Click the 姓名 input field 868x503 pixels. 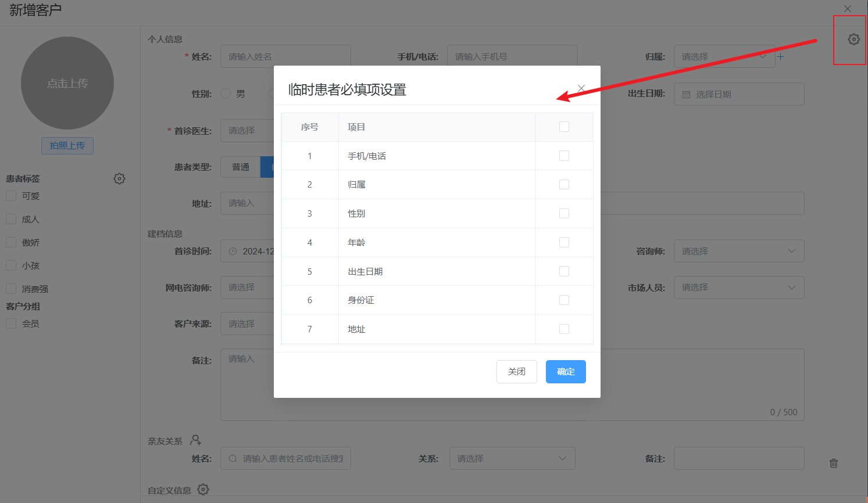tap(285, 57)
